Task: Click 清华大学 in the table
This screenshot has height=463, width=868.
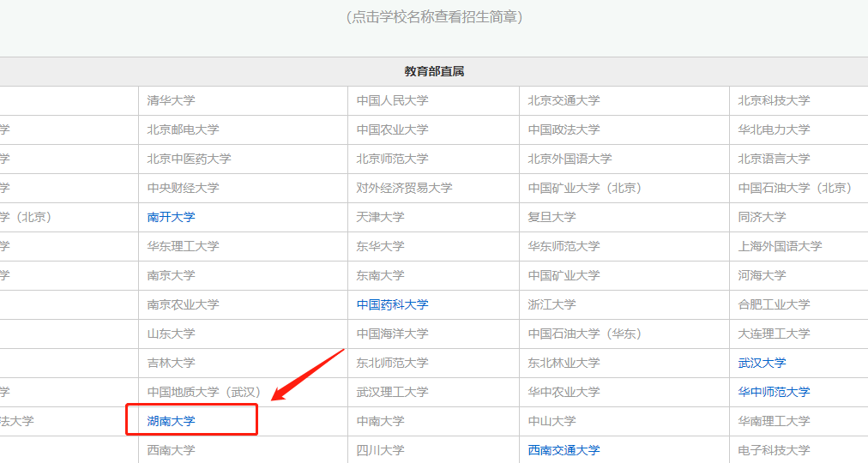Action: [172, 100]
